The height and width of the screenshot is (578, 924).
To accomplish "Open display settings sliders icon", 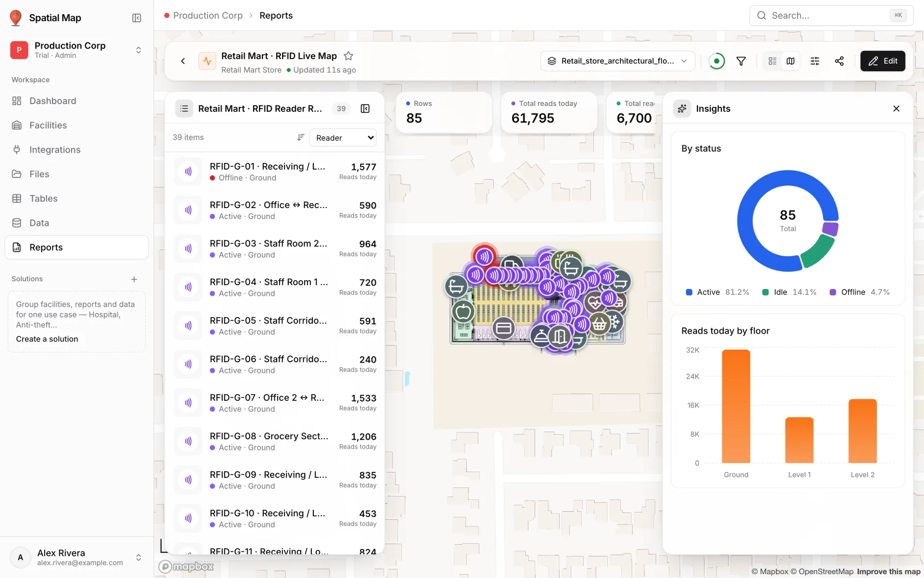I will click(x=815, y=61).
